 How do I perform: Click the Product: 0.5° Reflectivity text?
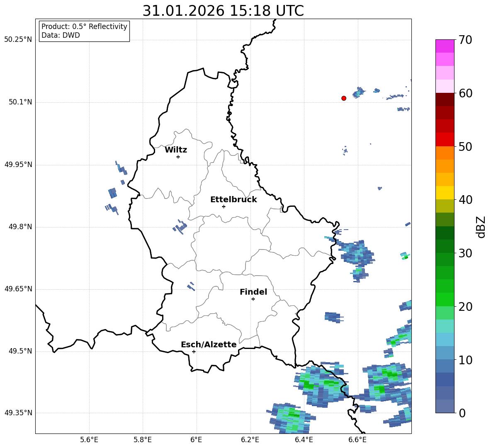(x=84, y=27)
